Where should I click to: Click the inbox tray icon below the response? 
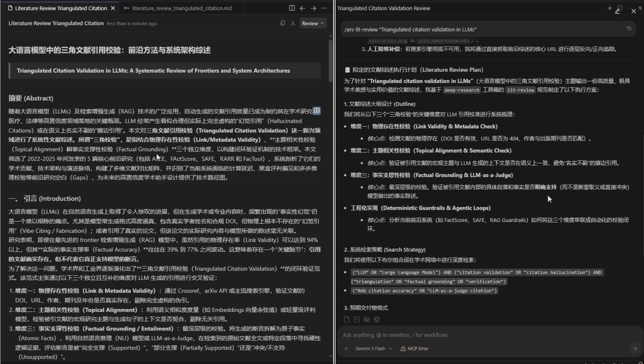point(367,319)
